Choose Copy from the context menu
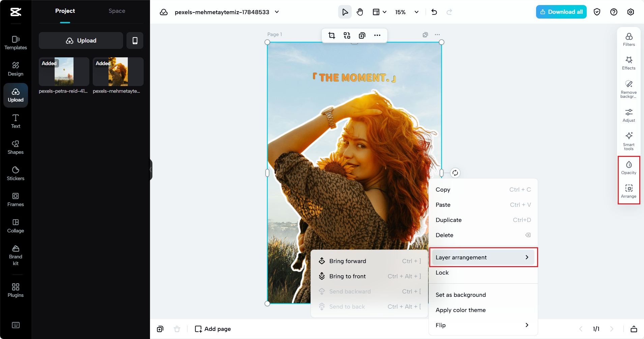The height and width of the screenshot is (339, 644). point(483,190)
